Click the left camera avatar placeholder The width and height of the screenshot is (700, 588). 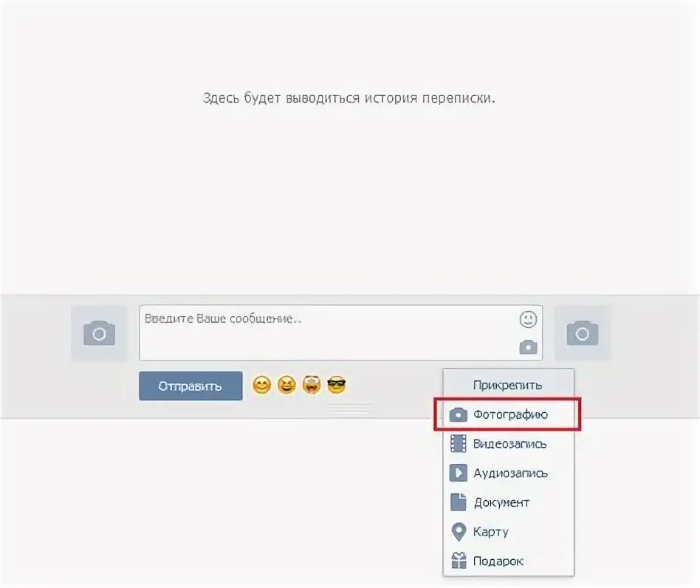coord(99,333)
